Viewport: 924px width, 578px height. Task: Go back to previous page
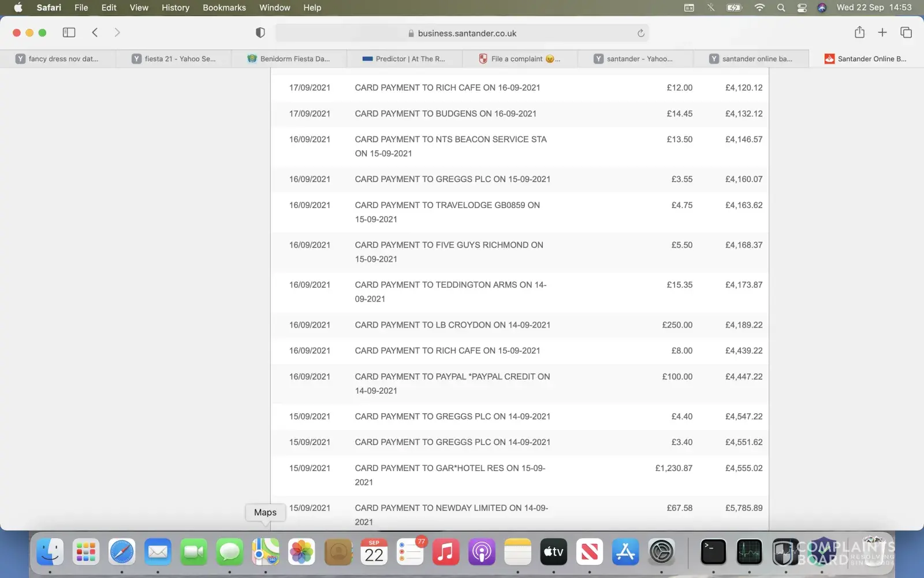point(95,32)
